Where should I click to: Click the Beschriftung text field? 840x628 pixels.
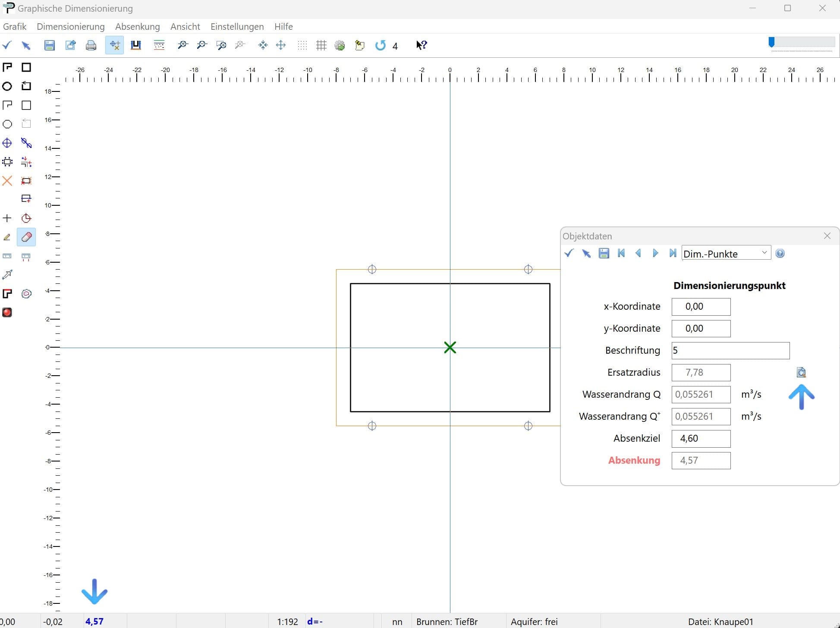point(730,351)
